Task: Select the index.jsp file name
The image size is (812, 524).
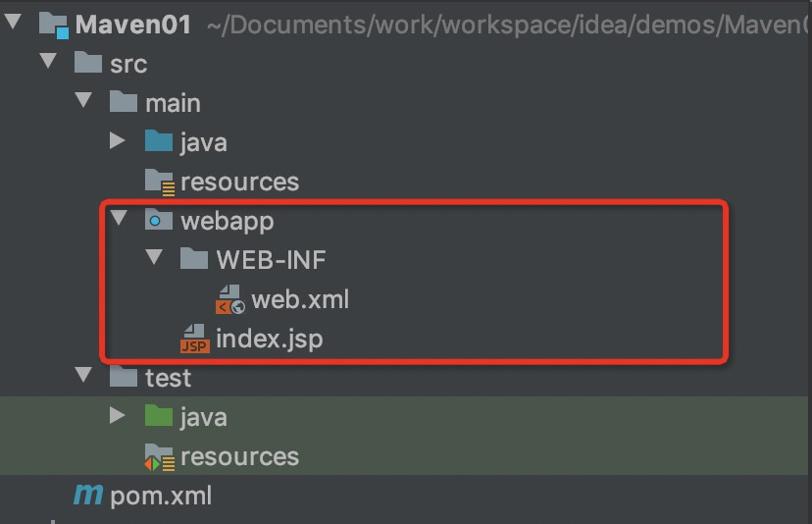Action: coord(270,339)
